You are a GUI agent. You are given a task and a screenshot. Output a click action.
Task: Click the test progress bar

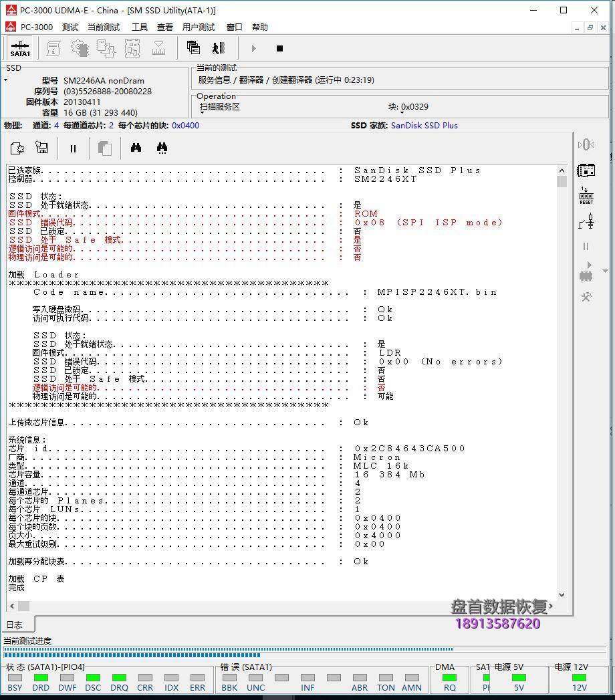pos(227,649)
